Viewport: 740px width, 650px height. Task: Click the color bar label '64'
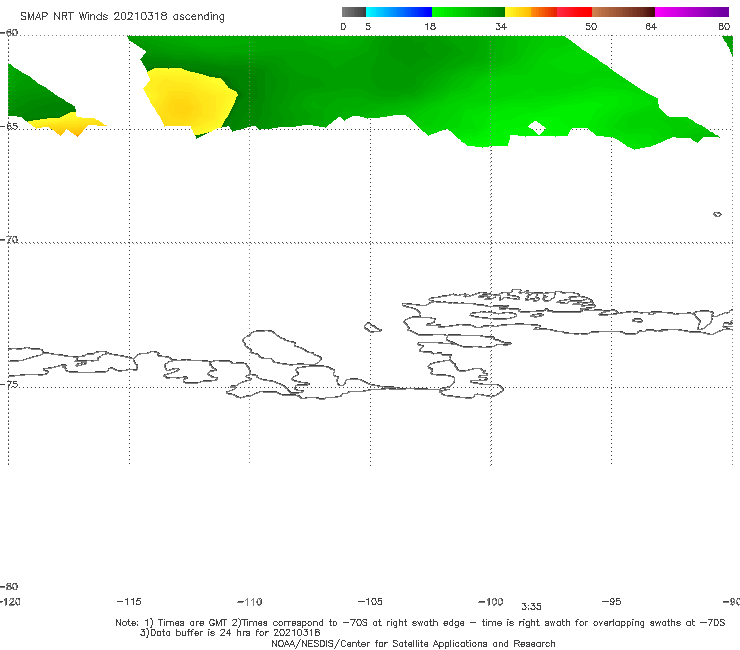click(651, 27)
